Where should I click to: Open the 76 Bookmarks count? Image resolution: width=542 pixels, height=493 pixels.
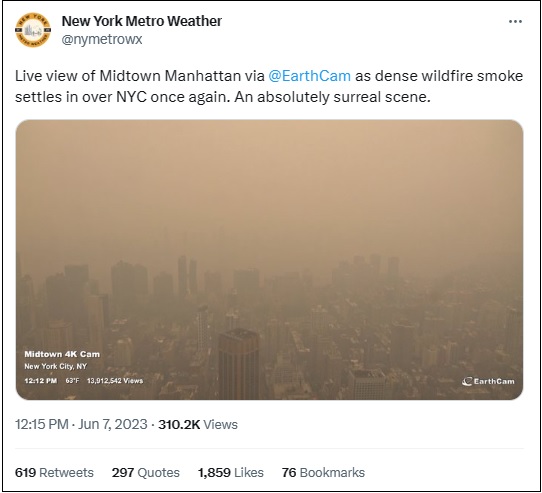tap(323, 472)
